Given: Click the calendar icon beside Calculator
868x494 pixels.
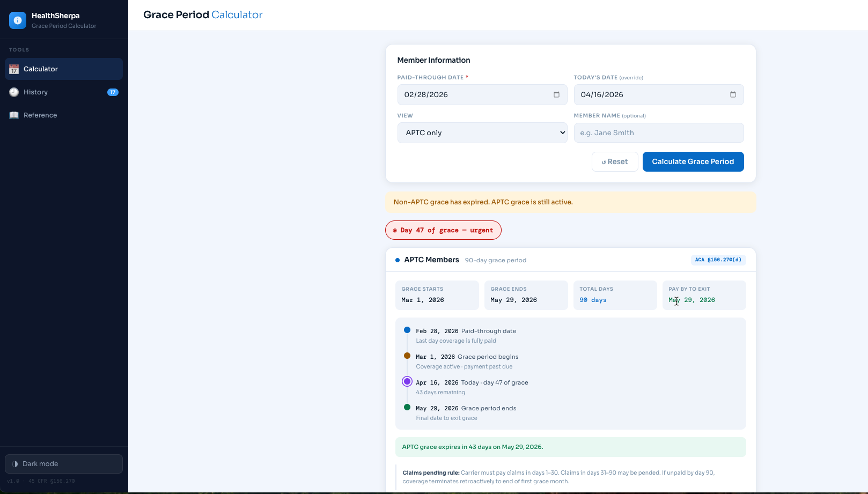Looking at the screenshot, I should click(14, 69).
